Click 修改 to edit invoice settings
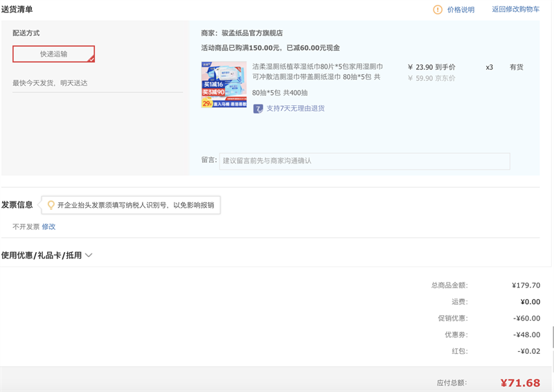The width and height of the screenshot is (554, 392). click(48, 226)
